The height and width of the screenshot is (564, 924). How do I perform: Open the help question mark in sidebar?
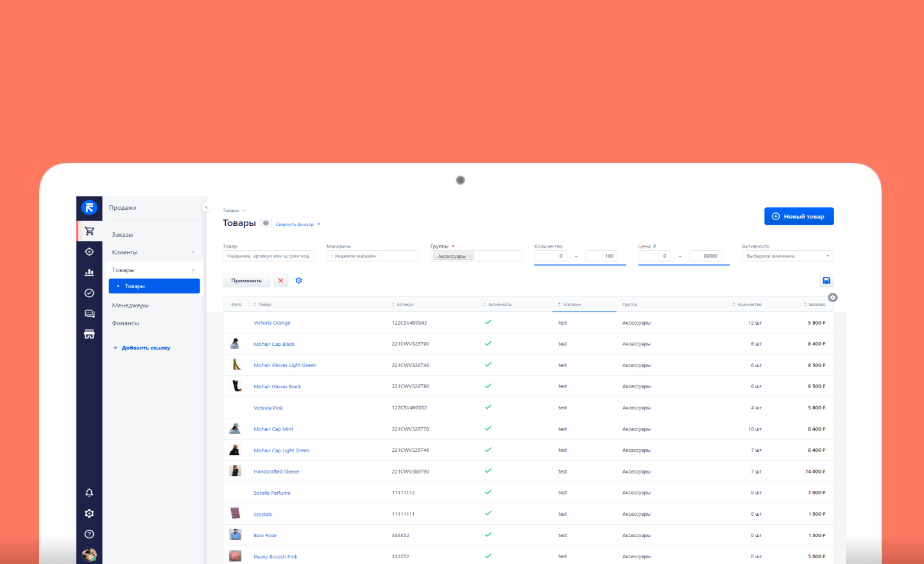(x=89, y=534)
